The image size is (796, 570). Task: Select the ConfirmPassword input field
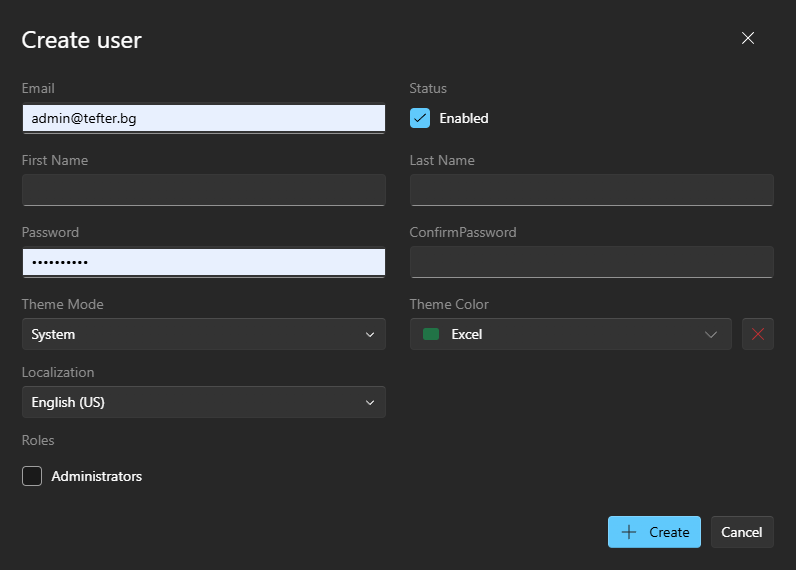[x=591, y=262]
